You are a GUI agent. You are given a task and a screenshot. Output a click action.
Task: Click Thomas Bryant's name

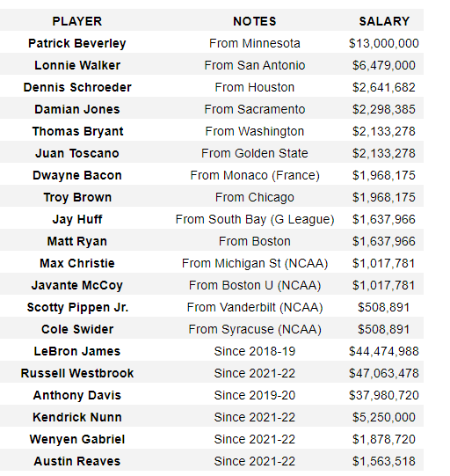(77, 131)
